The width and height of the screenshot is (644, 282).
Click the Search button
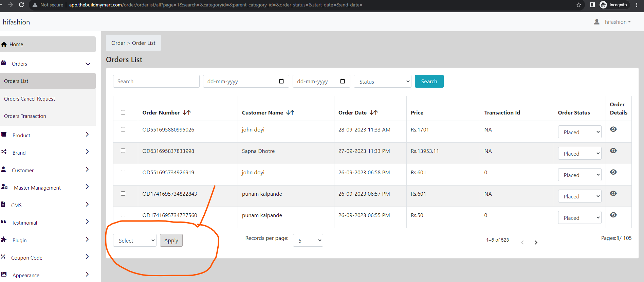429,81
